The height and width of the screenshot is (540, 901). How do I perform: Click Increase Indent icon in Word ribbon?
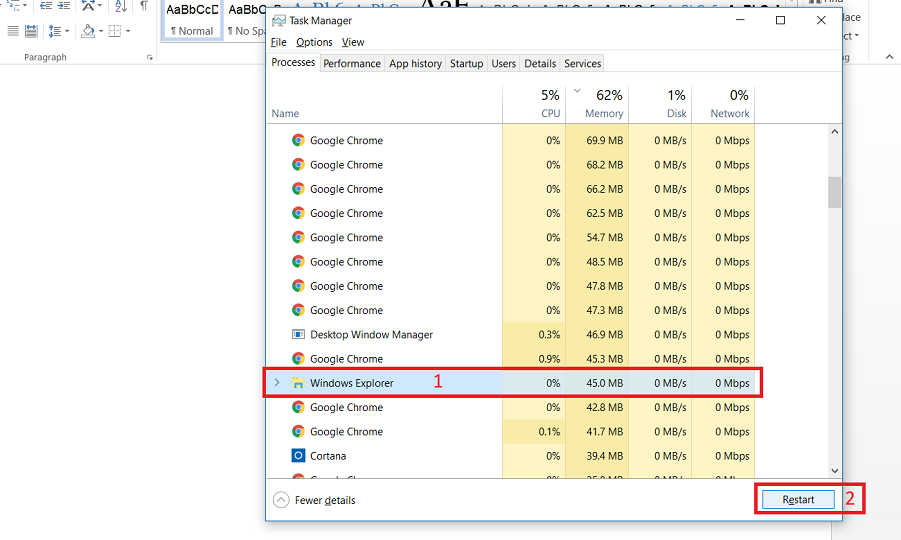click(64, 5)
